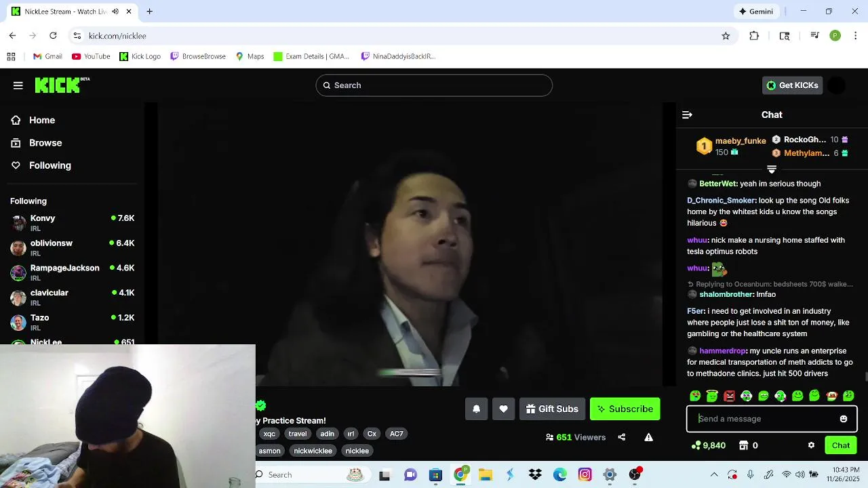Image resolution: width=868 pixels, height=488 pixels.
Task: Click the Kick search box
Action: tap(434, 85)
